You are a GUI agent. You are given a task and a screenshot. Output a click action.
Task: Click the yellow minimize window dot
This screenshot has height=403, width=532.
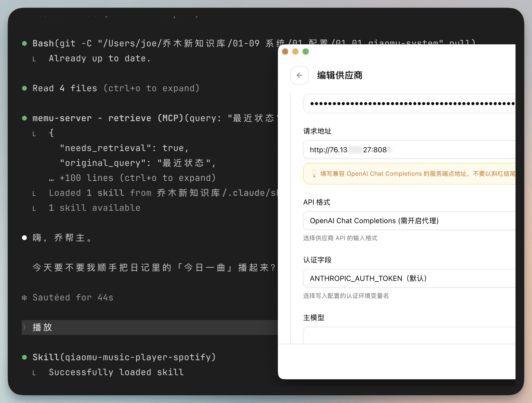coord(295,52)
